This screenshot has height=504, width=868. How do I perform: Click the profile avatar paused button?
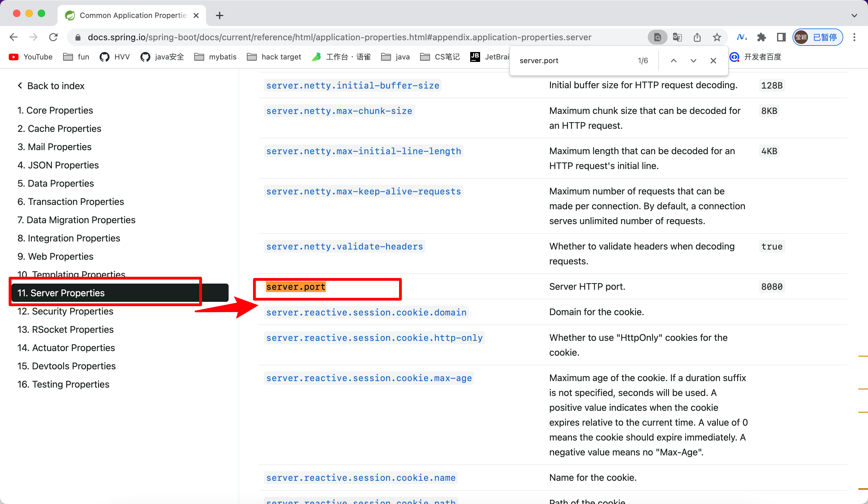pyautogui.click(x=818, y=37)
